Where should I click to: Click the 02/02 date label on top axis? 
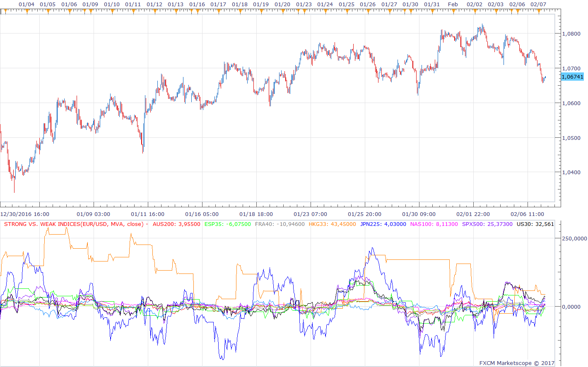[475, 4]
